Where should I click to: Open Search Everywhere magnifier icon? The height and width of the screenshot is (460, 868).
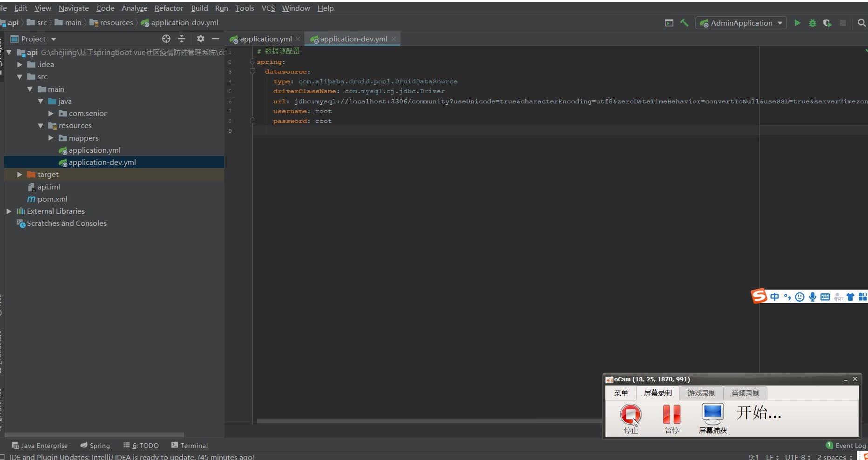861,23
